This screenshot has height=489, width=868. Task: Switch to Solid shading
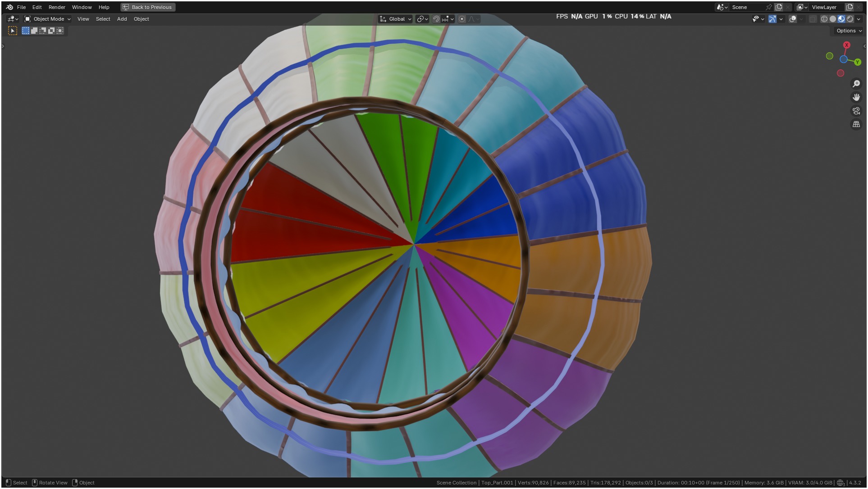tap(833, 19)
